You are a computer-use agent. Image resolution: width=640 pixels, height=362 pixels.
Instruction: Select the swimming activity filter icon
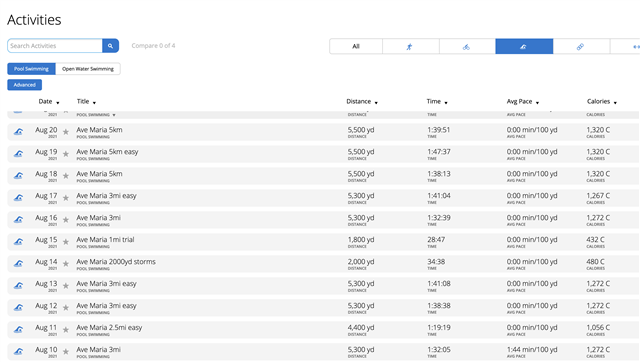click(524, 47)
